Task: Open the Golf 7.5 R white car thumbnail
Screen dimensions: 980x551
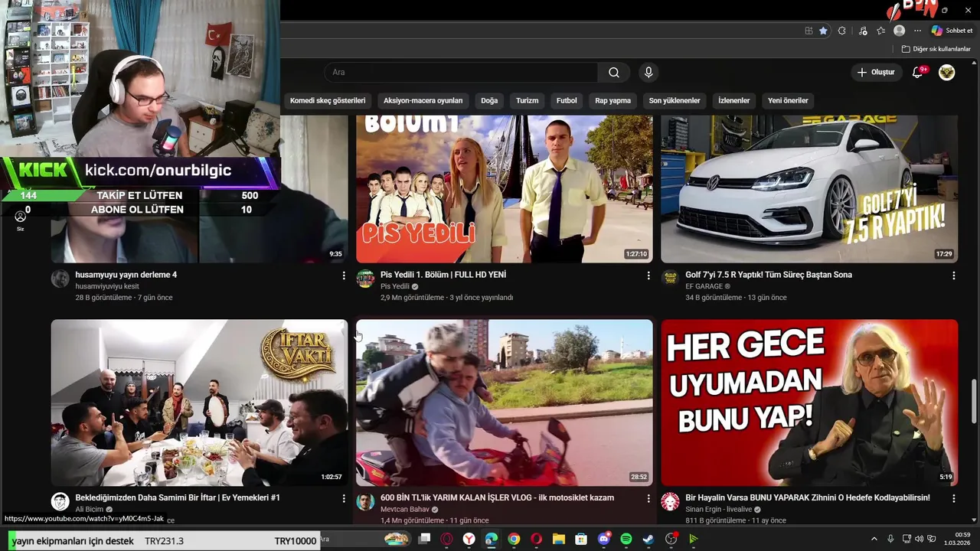Action: 809,189
